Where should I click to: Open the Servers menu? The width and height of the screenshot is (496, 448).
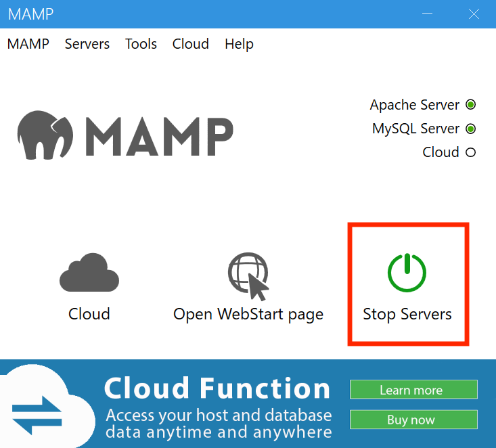click(87, 44)
